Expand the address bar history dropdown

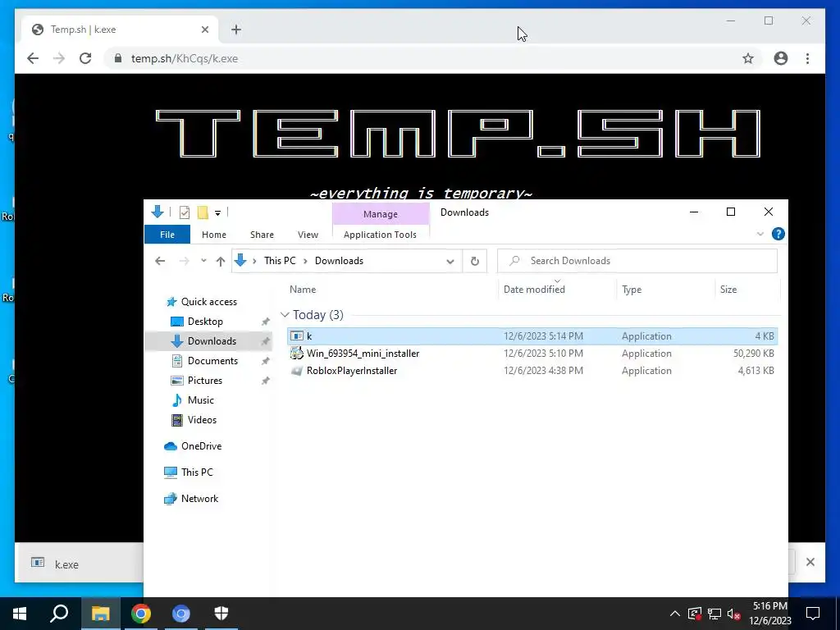pos(450,261)
